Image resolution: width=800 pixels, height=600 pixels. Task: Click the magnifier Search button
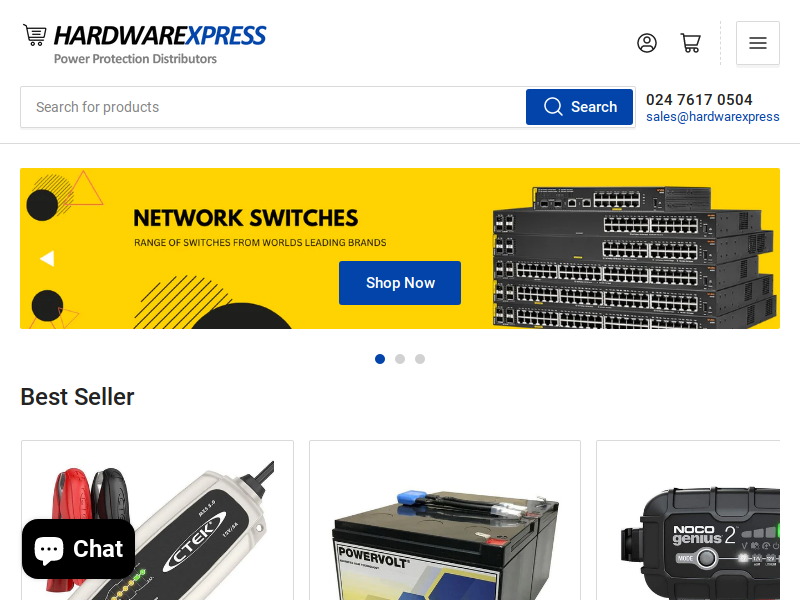coord(580,107)
